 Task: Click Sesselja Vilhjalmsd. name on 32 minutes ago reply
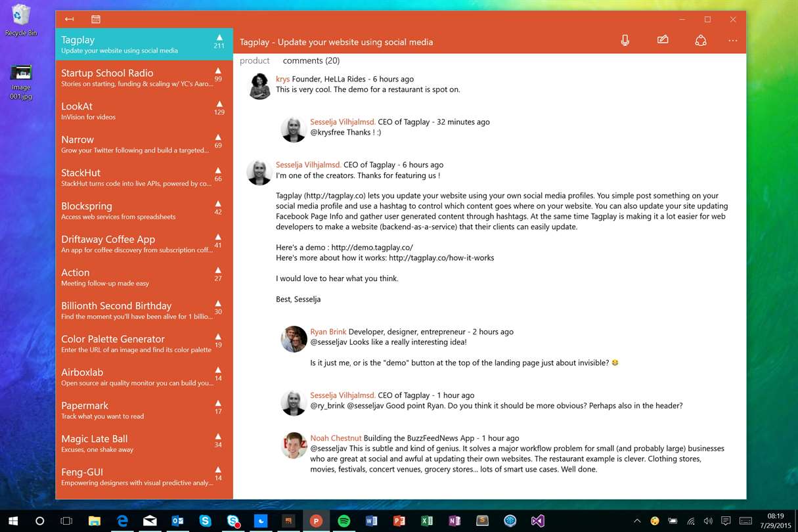[x=343, y=122]
